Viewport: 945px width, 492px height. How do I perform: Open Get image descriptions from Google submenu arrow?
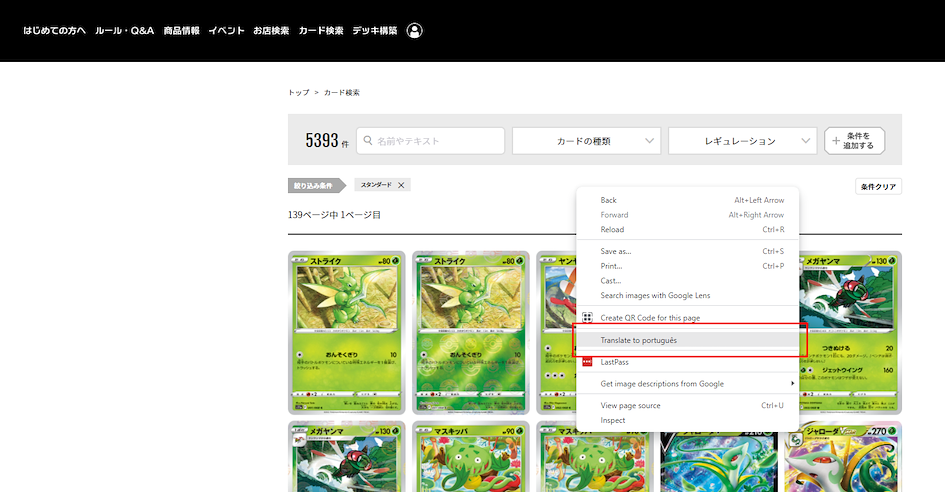click(792, 383)
